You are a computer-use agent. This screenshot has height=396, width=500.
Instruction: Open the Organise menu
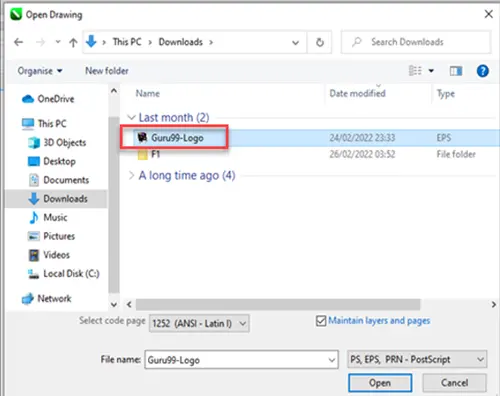40,71
